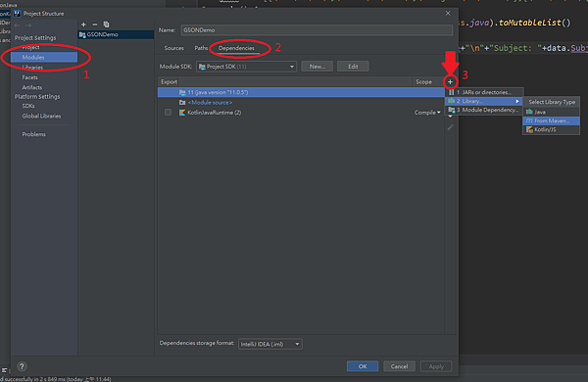Add a new module with plus icon
Viewport: 588px width, 382px height.
click(83, 24)
